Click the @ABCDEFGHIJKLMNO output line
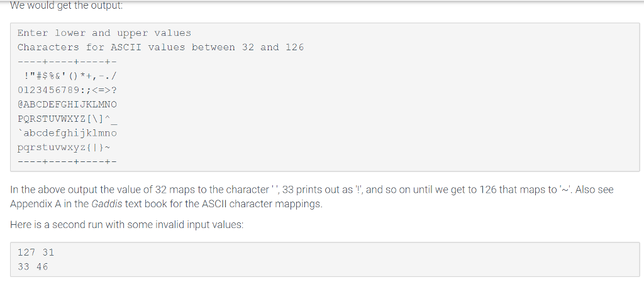The image size is (644, 287). [67, 104]
